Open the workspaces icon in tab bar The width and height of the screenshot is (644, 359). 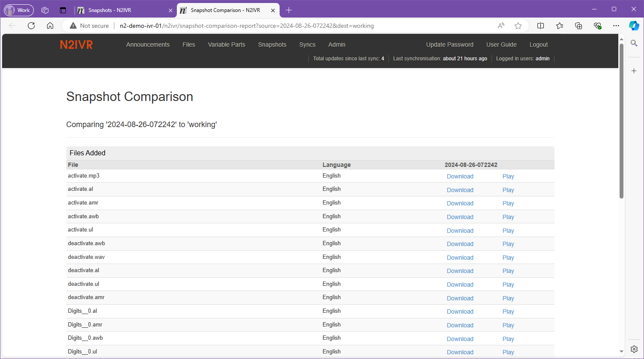click(45, 10)
